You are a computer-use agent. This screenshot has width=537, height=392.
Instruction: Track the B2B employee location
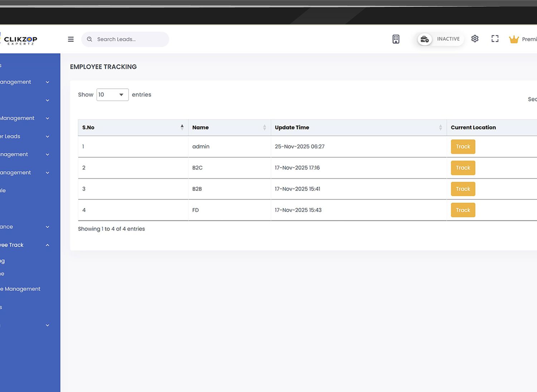(463, 189)
